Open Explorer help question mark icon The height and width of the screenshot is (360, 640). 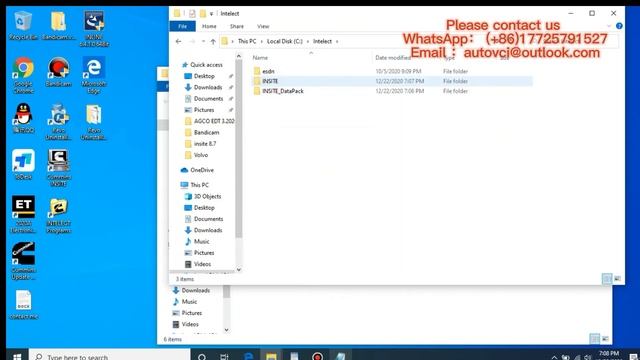pyautogui.click(x=619, y=26)
